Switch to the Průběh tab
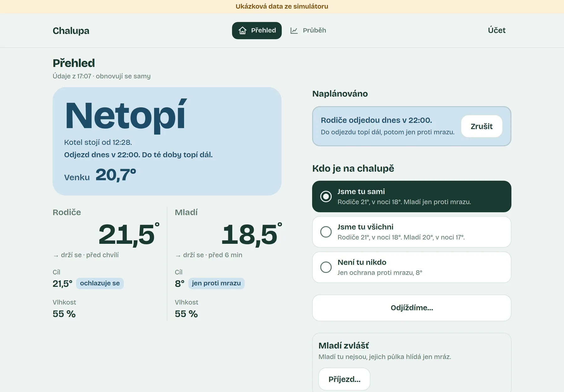Image resolution: width=564 pixels, height=392 pixels. pyautogui.click(x=308, y=30)
